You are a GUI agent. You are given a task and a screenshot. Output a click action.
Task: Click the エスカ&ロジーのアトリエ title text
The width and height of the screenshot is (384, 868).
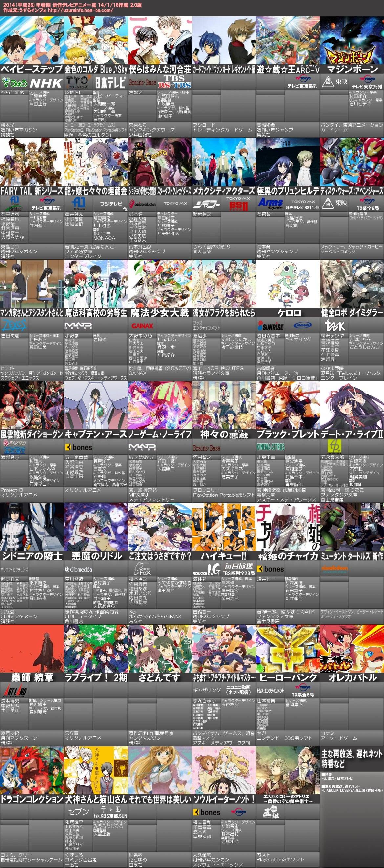coord(288,799)
